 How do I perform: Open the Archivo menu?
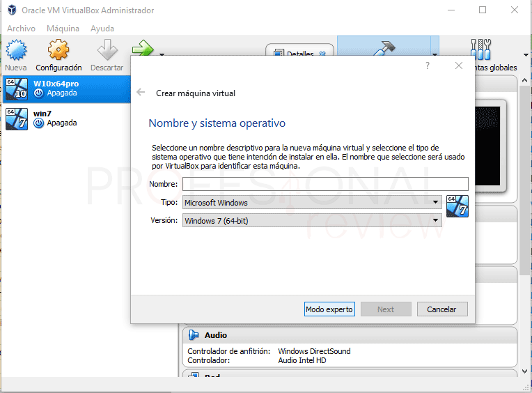pyautogui.click(x=21, y=29)
